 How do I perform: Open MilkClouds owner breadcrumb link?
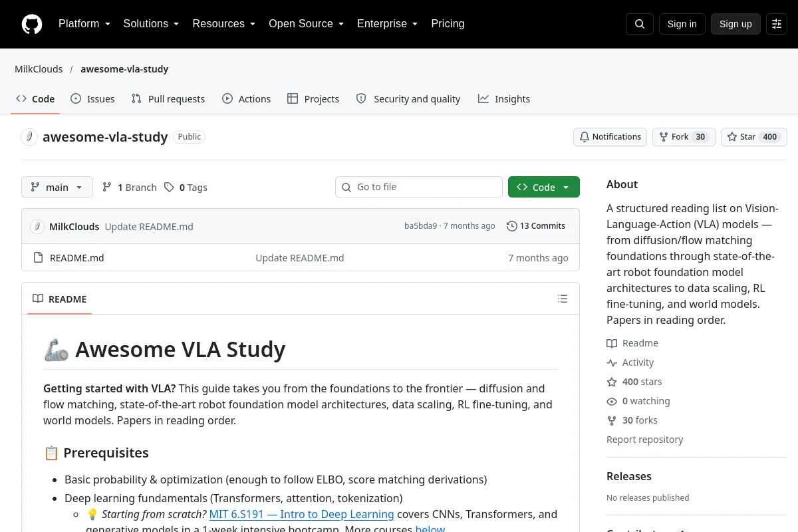(39, 69)
